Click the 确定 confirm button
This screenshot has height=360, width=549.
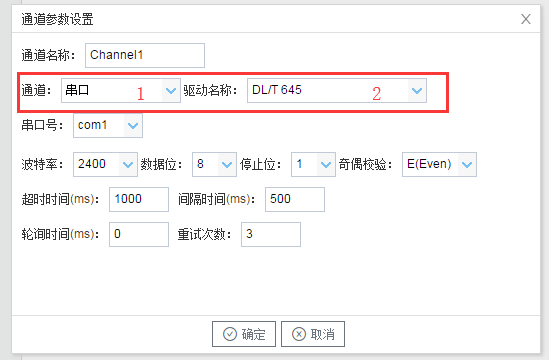click(244, 334)
